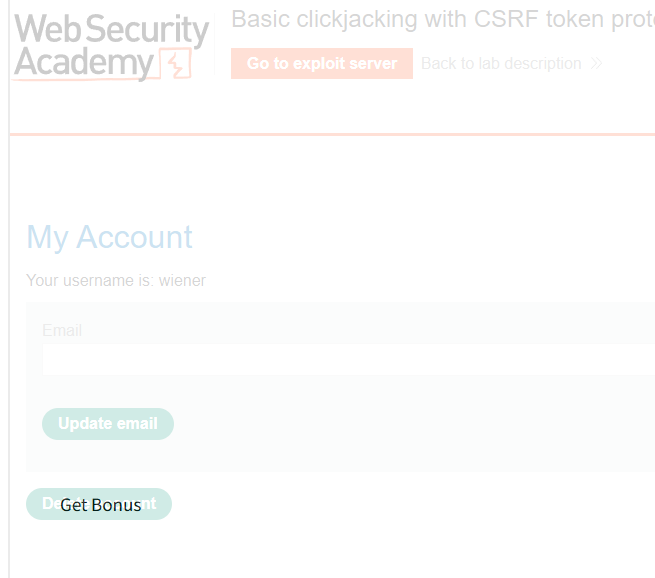Follow the Back to lab description link
Viewport: 655px width, 578px height.
click(501, 63)
